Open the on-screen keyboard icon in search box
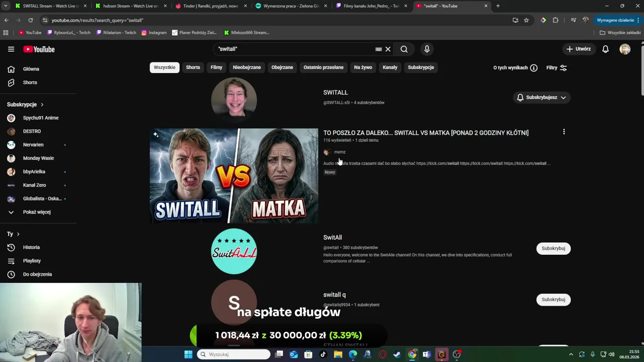This screenshot has height=362, width=644. (378, 49)
